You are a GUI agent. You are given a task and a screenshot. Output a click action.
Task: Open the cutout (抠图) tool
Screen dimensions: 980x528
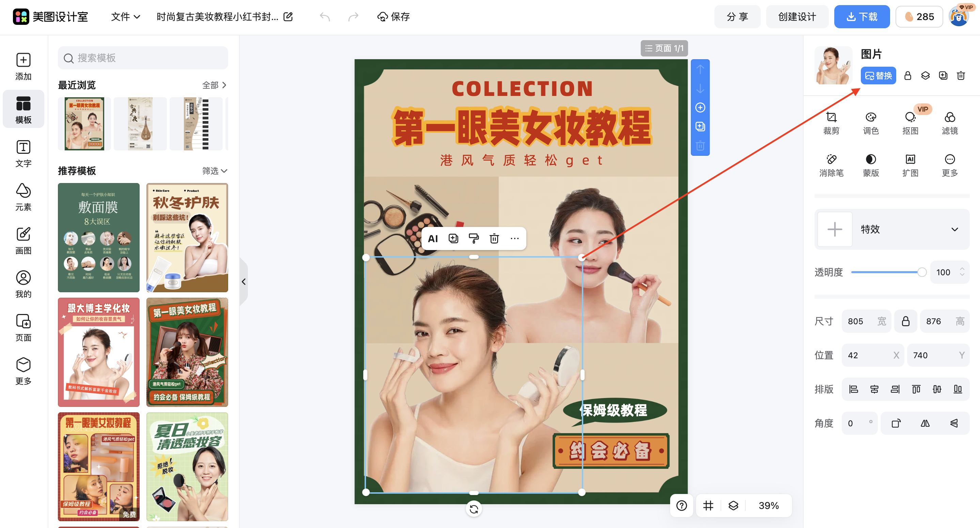pos(910,123)
